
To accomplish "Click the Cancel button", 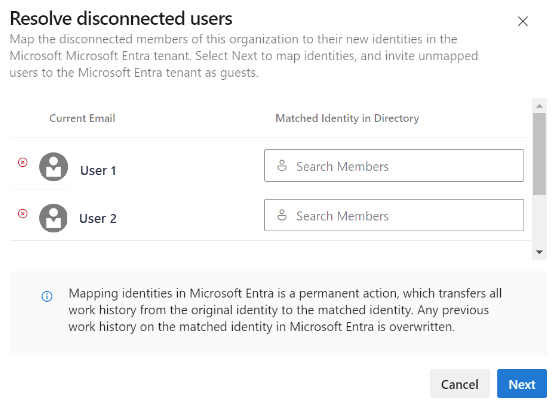I will tap(460, 384).
